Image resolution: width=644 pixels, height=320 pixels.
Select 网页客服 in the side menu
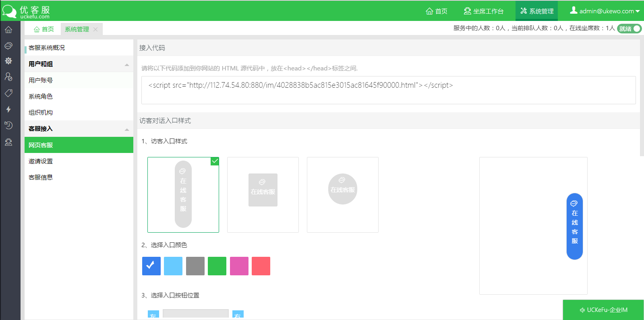(79, 145)
